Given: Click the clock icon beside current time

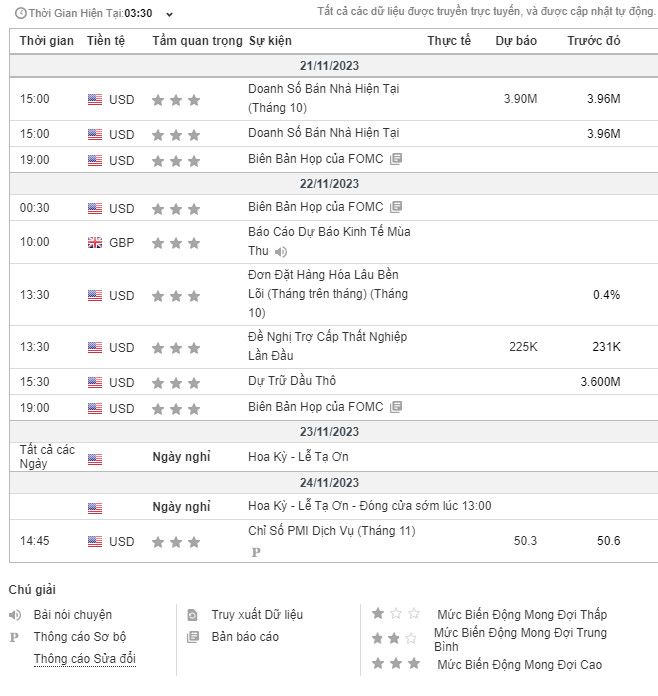Looking at the screenshot, I should pos(20,14).
